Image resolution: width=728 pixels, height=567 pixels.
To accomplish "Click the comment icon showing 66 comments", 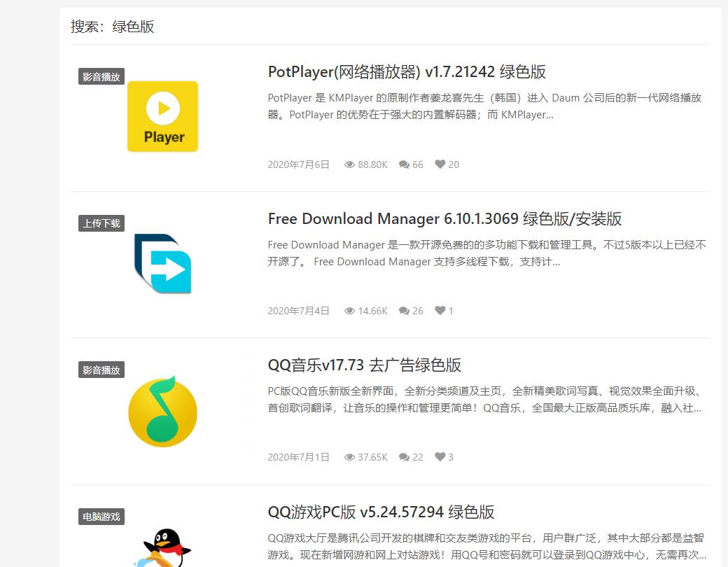I will pos(402,164).
